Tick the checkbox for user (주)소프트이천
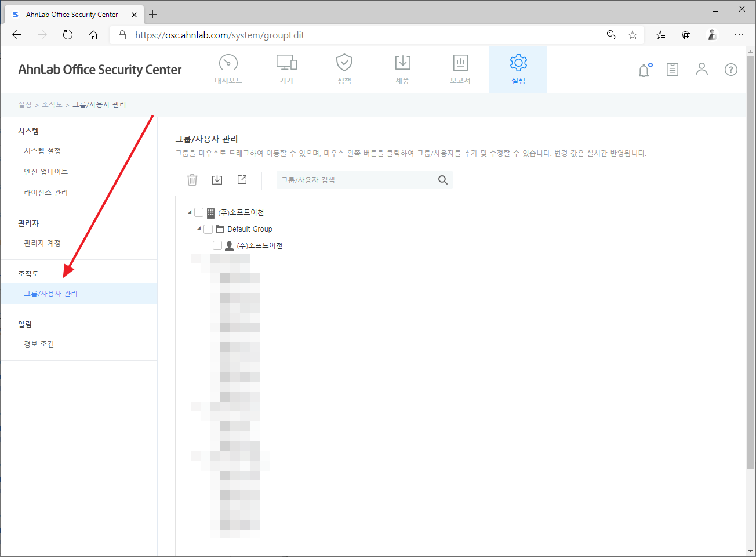The width and height of the screenshot is (756, 557). coord(217,245)
